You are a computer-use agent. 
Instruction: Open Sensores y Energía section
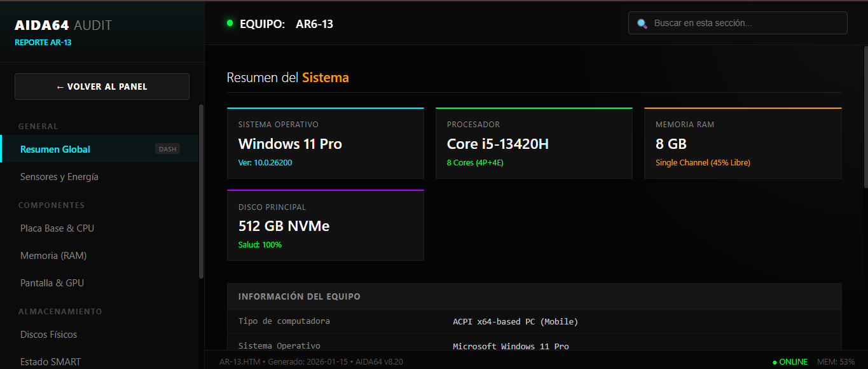pyautogui.click(x=59, y=177)
